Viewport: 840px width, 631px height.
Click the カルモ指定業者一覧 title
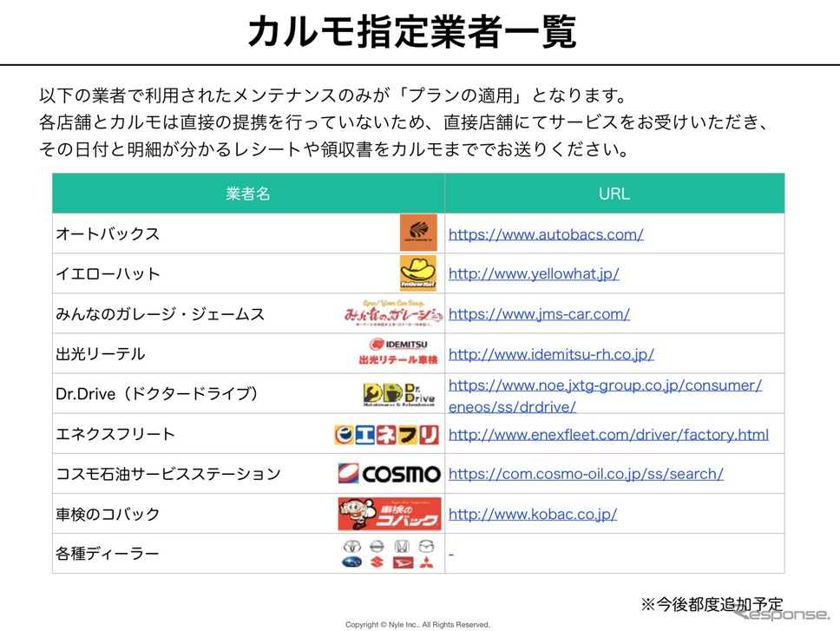point(412,31)
